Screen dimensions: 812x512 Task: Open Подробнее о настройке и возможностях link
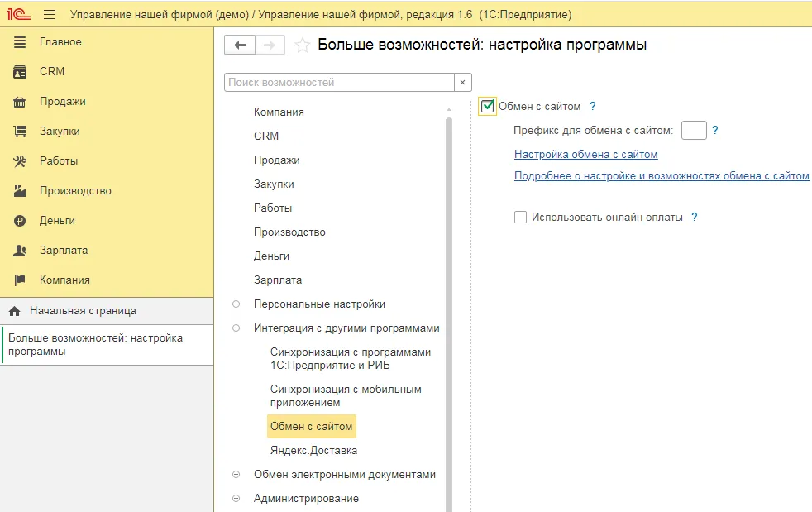662,176
